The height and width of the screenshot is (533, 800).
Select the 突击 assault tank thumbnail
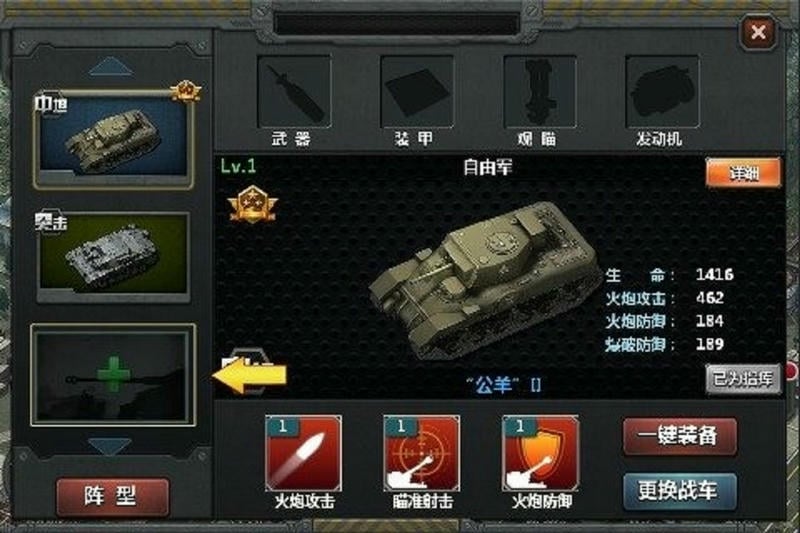pos(113,257)
